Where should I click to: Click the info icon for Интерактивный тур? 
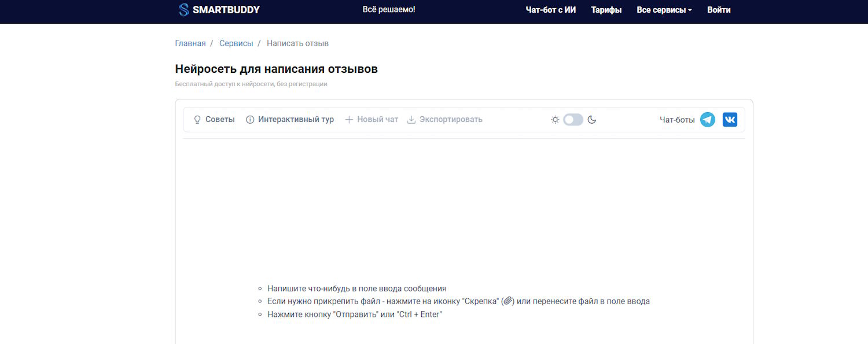[250, 120]
